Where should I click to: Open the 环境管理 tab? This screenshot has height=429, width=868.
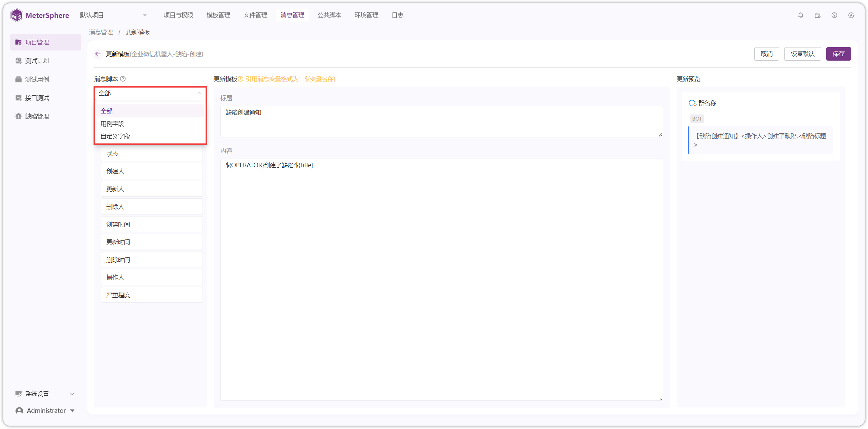click(x=366, y=15)
